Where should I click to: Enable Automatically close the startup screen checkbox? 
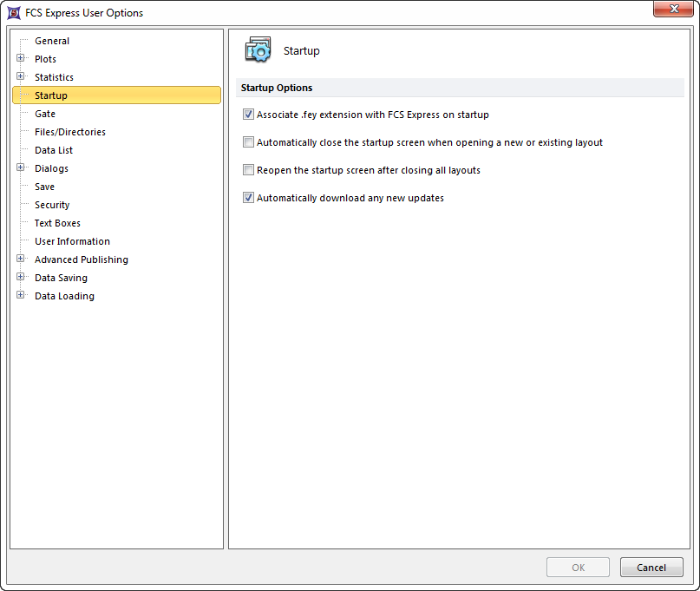(x=248, y=142)
